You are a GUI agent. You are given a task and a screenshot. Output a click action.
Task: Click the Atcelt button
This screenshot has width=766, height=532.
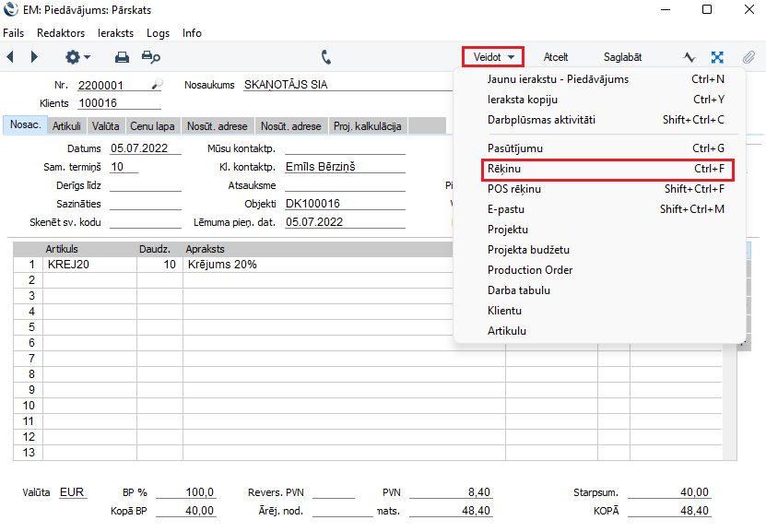point(556,57)
